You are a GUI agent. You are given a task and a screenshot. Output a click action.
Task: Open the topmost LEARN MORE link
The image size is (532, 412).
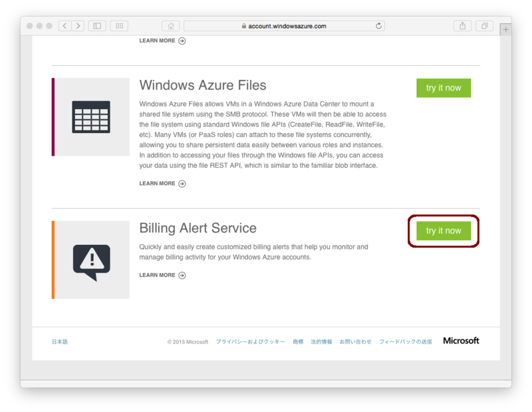(x=162, y=41)
